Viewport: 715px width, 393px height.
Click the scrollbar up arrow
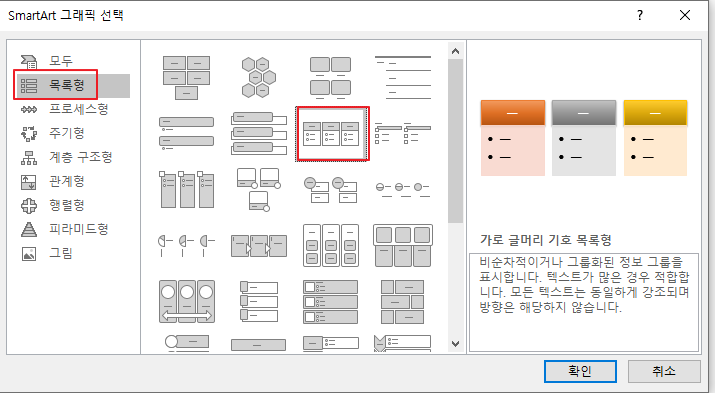(455, 52)
